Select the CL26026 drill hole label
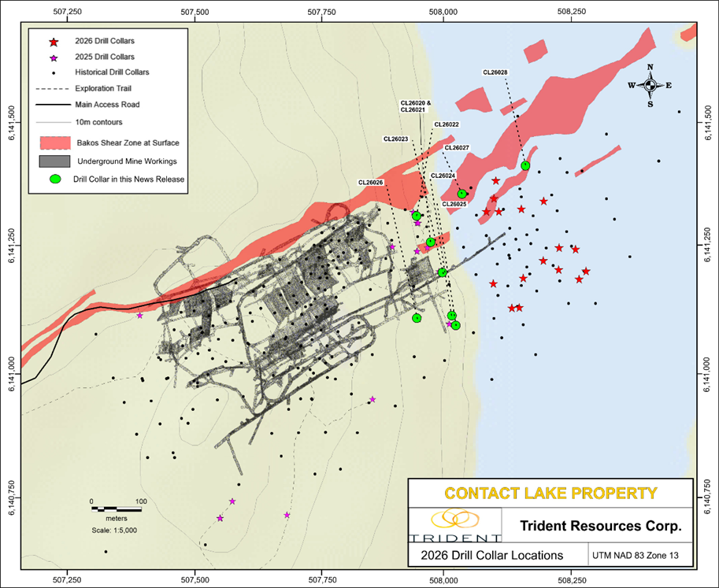This screenshot has height=588, width=719. pyautogui.click(x=370, y=183)
